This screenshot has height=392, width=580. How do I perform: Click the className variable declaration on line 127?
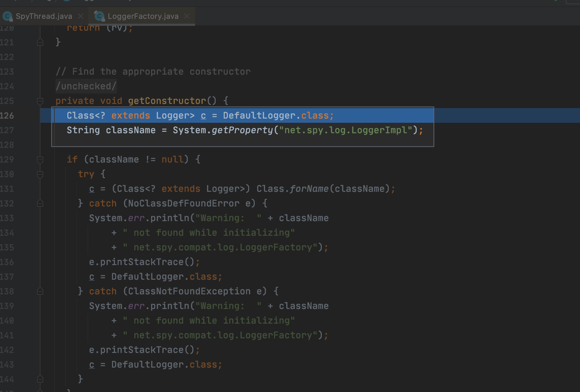point(131,130)
